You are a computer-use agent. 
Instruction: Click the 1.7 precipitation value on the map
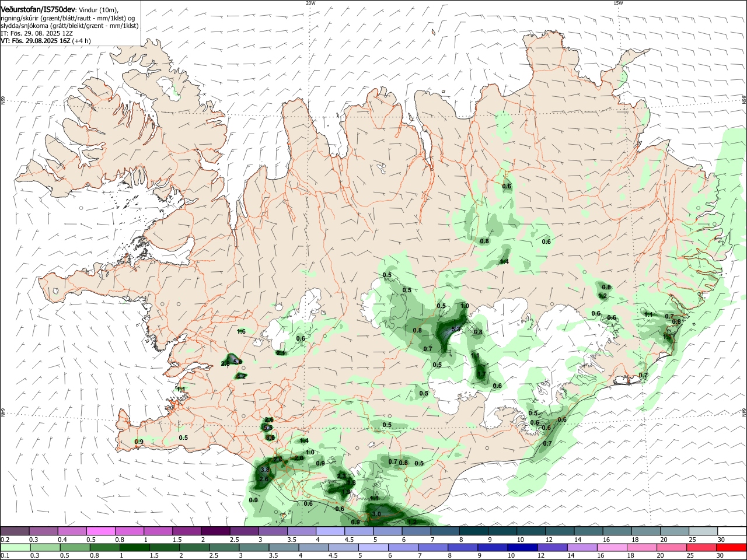(481, 374)
